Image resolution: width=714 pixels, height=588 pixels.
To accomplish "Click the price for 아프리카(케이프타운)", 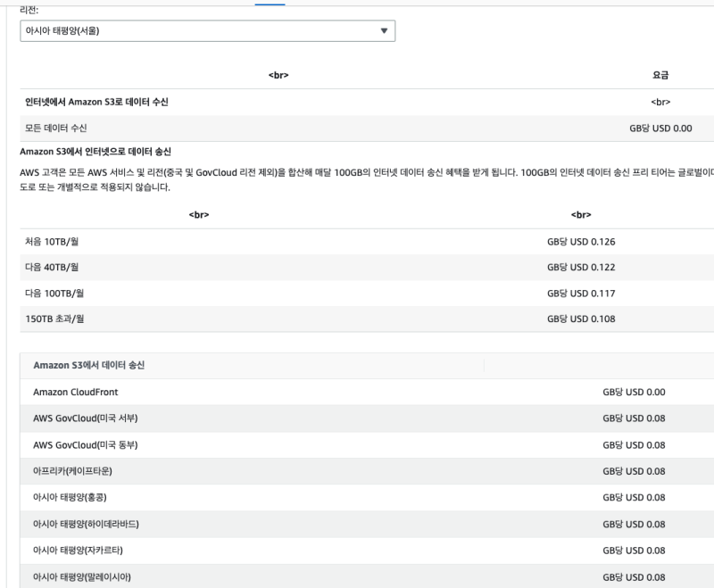I will 634,471.
